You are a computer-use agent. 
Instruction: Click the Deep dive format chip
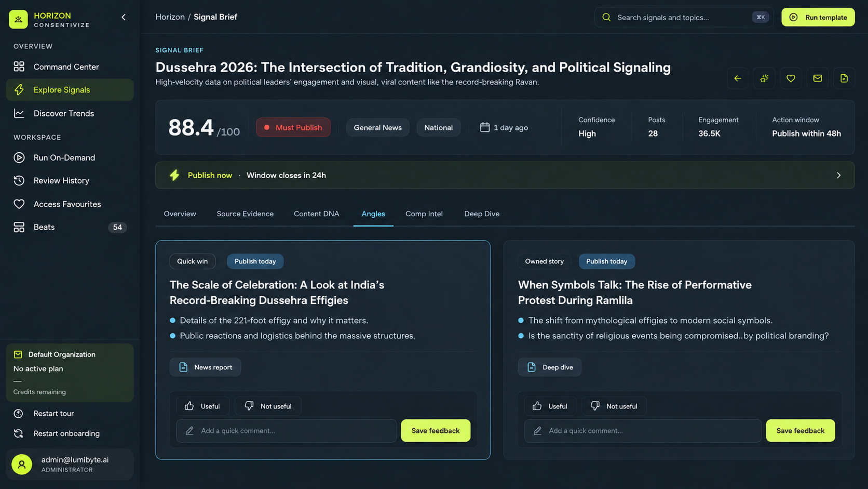(x=550, y=367)
